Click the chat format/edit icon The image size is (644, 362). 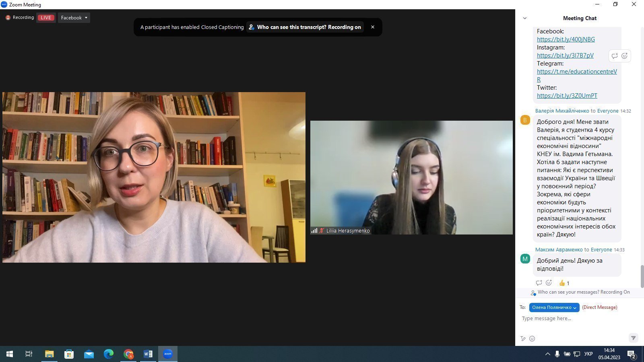click(523, 339)
